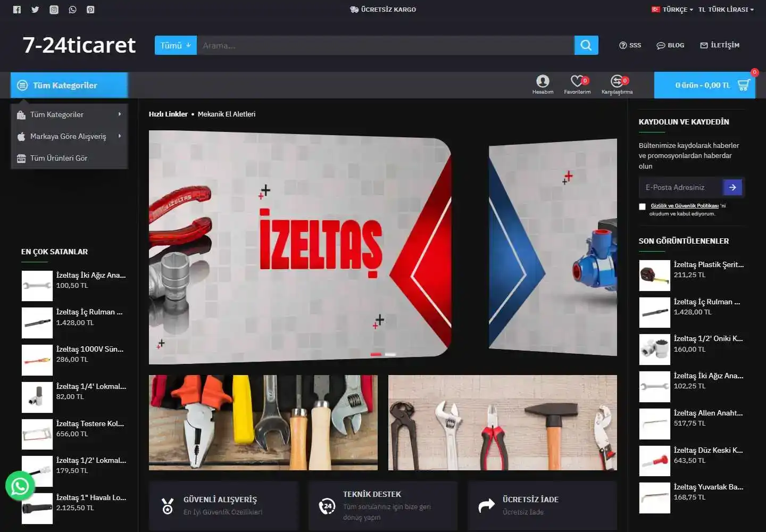Open İzeltaş Yuvarlak Ba... recently viewed item
Viewport: 766px width, 532px height.
point(709,487)
